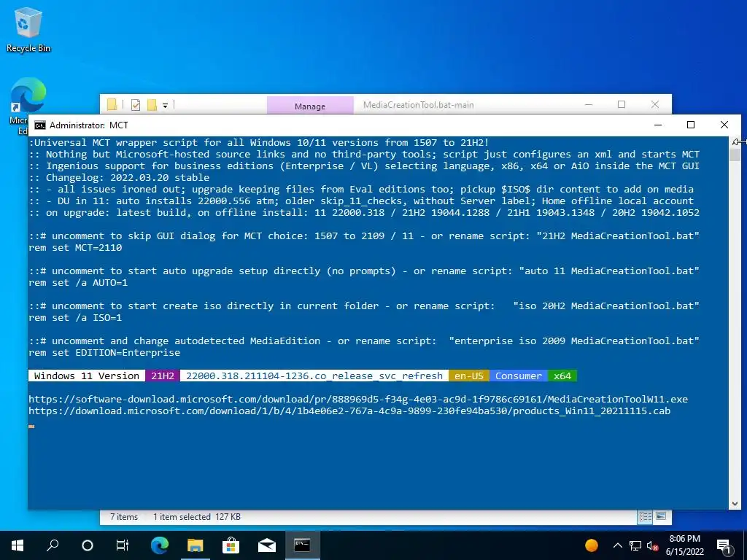Click the MediaCreationTool.bat-main window title
The image size is (747, 560).
coord(418,105)
